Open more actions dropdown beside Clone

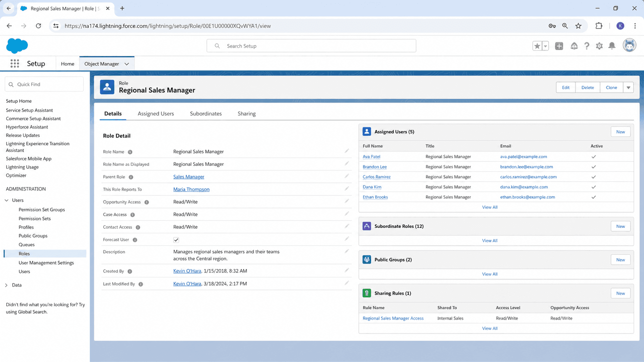[x=628, y=87]
